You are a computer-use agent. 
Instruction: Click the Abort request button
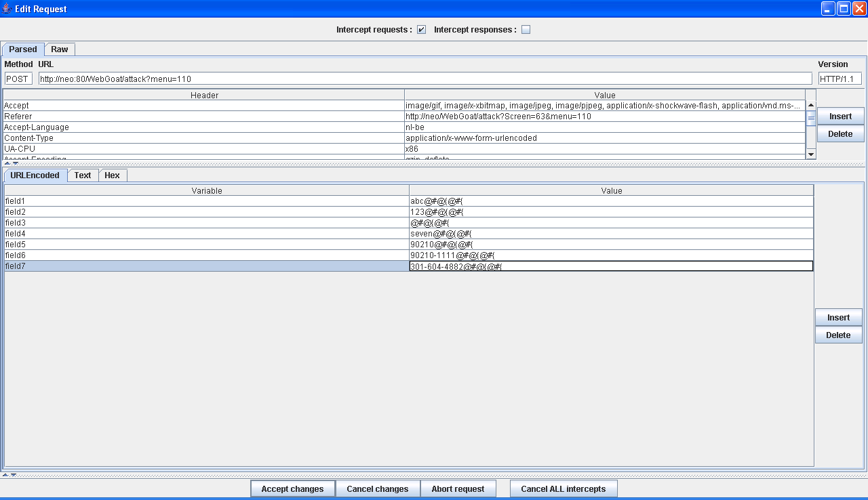pyautogui.click(x=458, y=488)
